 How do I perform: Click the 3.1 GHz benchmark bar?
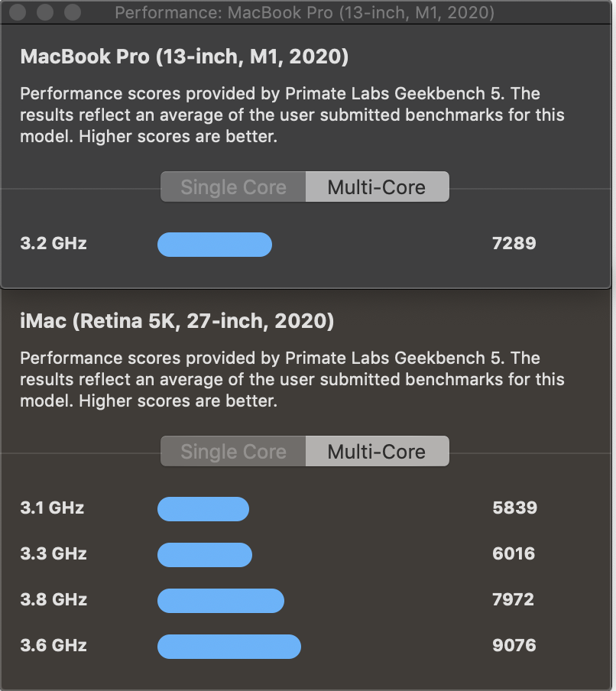[x=203, y=509]
